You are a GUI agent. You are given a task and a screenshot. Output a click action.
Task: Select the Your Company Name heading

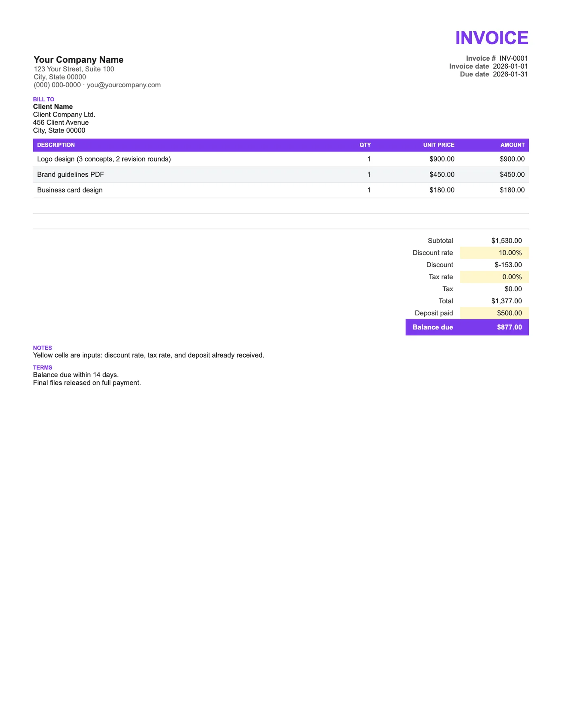(x=79, y=60)
